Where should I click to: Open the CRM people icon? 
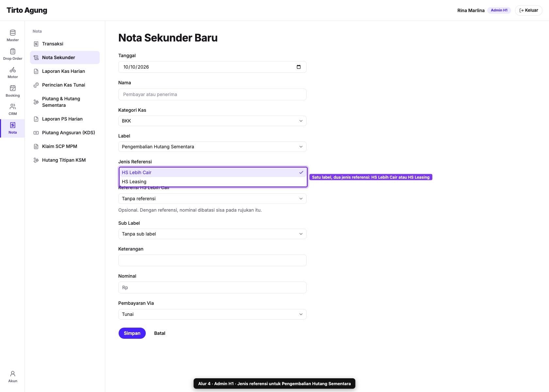pyautogui.click(x=13, y=106)
